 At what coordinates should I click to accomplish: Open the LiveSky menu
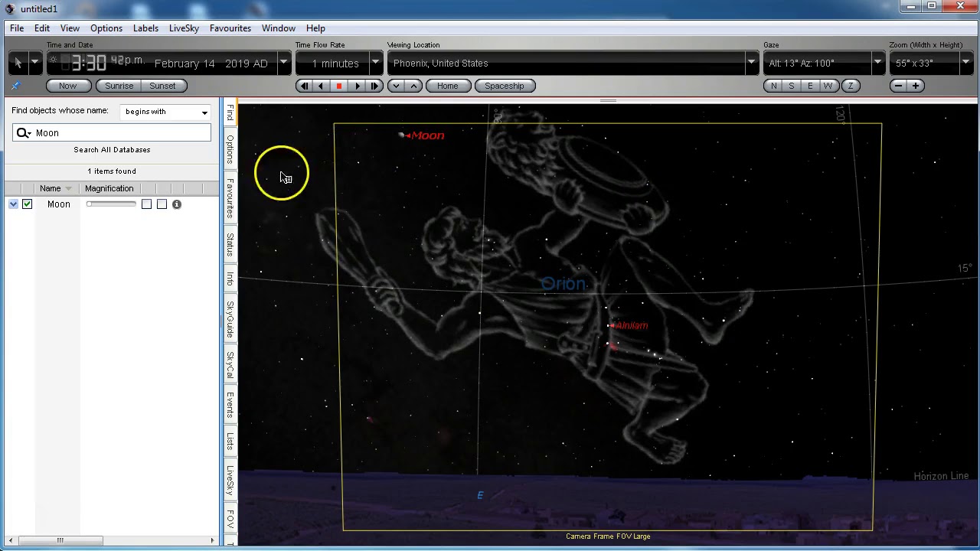(184, 28)
